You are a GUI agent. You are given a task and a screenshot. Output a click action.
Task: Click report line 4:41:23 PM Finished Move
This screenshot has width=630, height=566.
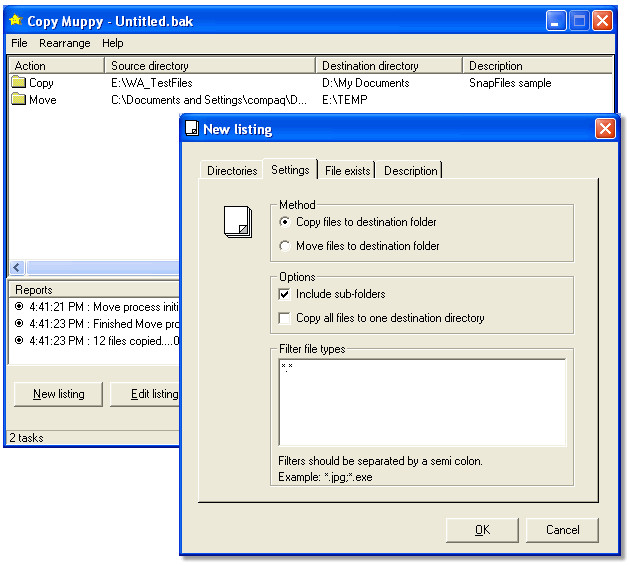[104, 323]
